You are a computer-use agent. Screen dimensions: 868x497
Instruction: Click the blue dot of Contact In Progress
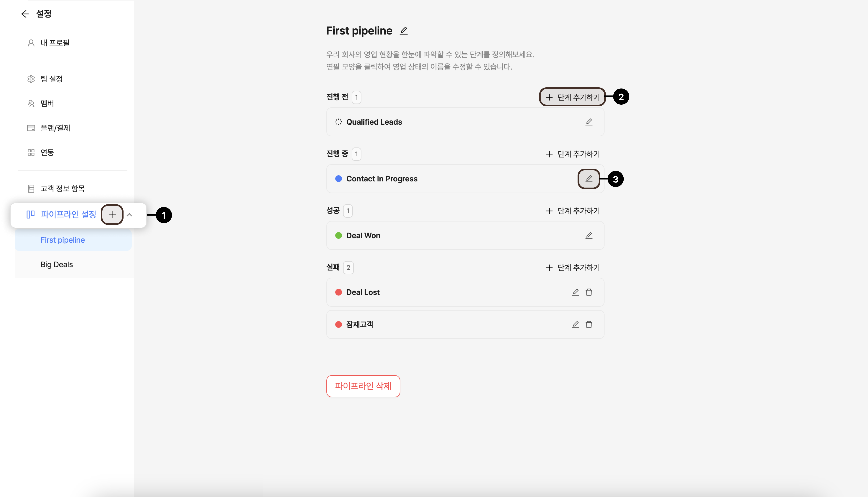tap(338, 179)
